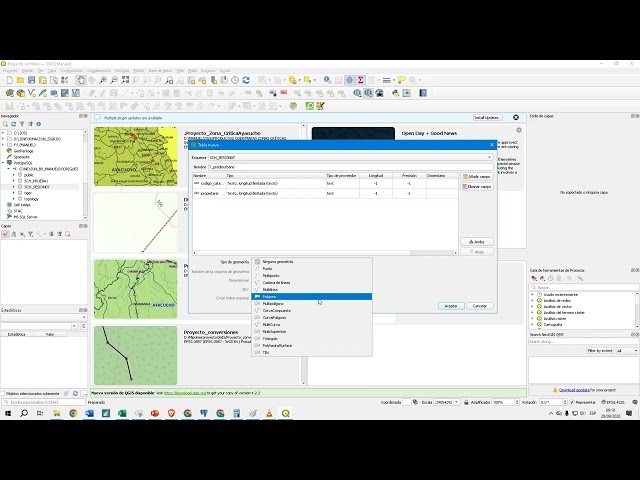
Task: Click the coordinate locator search field
Action: click(x=44, y=402)
